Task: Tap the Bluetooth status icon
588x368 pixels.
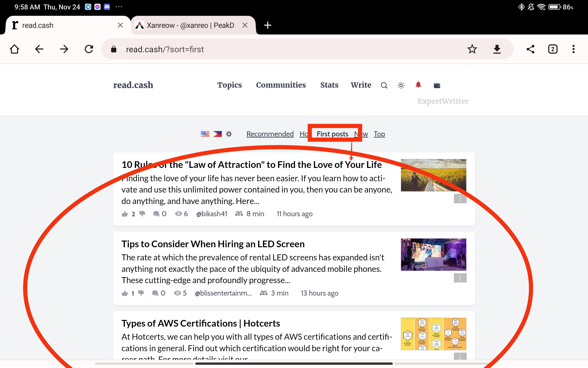Action: tap(521, 7)
